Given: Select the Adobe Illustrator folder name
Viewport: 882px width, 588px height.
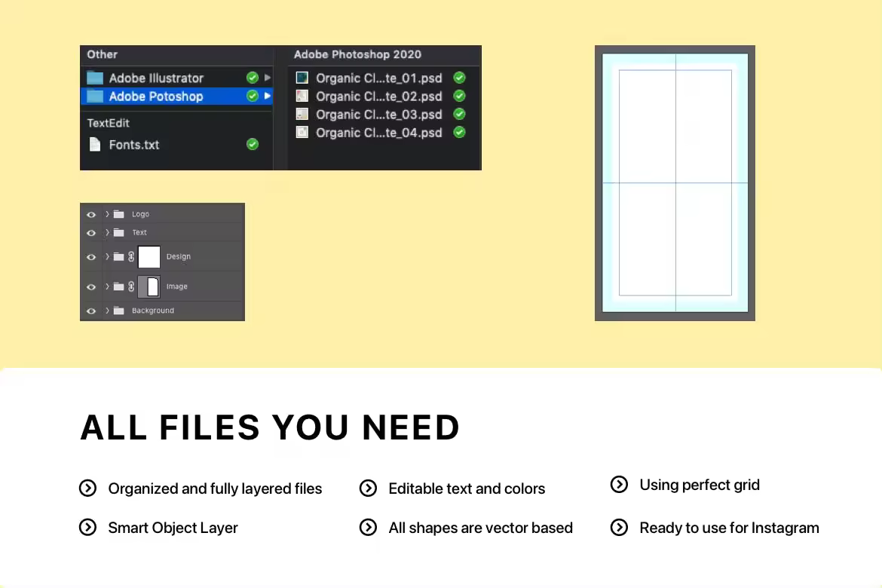Looking at the screenshot, I should [x=156, y=78].
